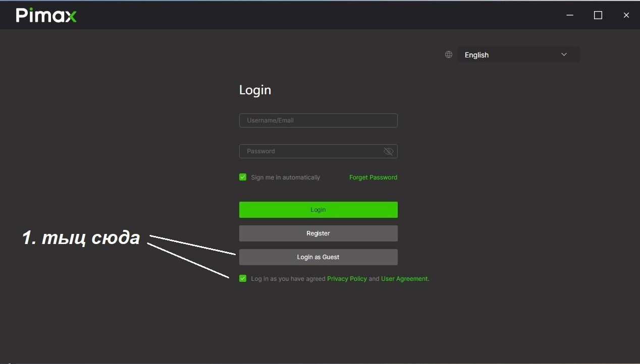Maximize the Pimax window
This screenshot has width=640, height=364.
pos(598,16)
